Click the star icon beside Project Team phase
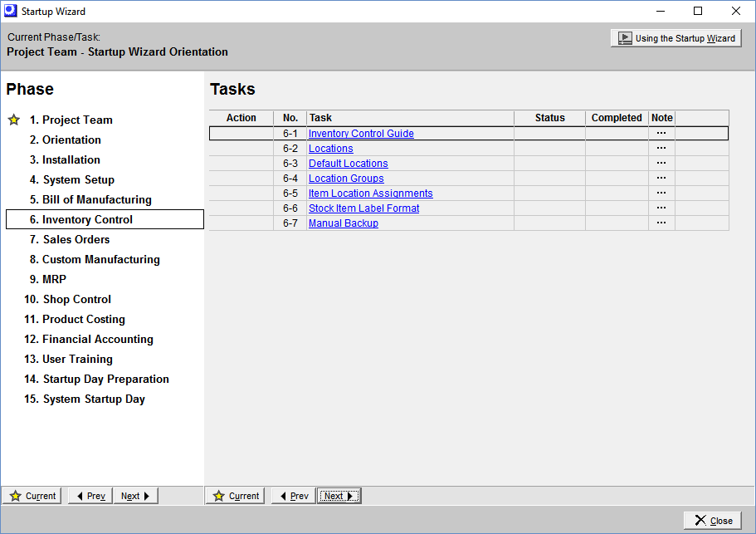 [x=14, y=120]
